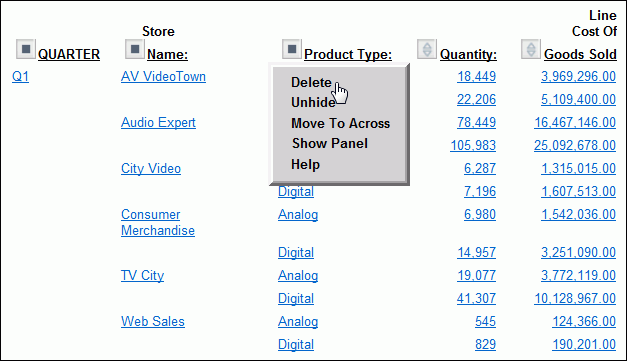
Task: Click cost value 25,092,678.00
Action: (x=575, y=146)
